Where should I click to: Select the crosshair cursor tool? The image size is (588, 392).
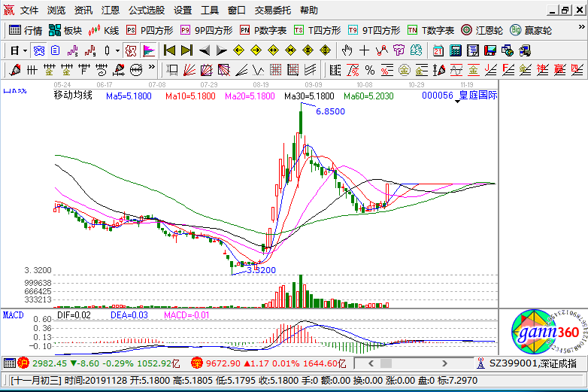pos(364,50)
